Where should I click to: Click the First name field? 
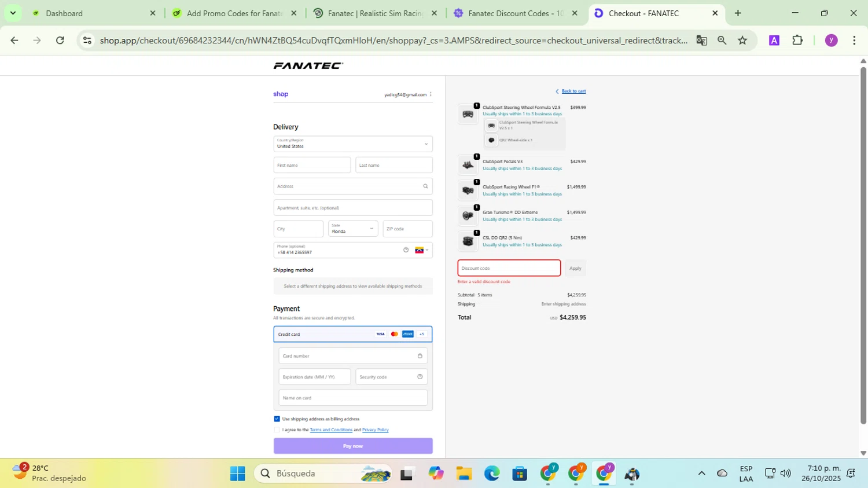click(312, 165)
